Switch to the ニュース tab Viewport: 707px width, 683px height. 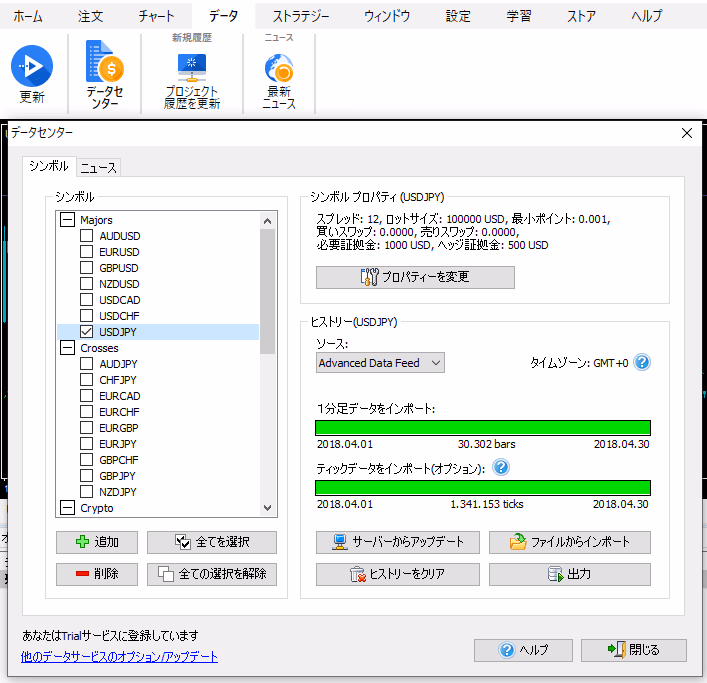[x=98, y=167]
